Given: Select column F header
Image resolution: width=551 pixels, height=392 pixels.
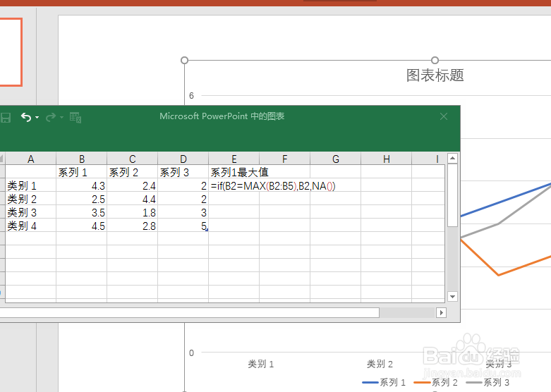Looking at the screenshot, I should tap(284, 159).
